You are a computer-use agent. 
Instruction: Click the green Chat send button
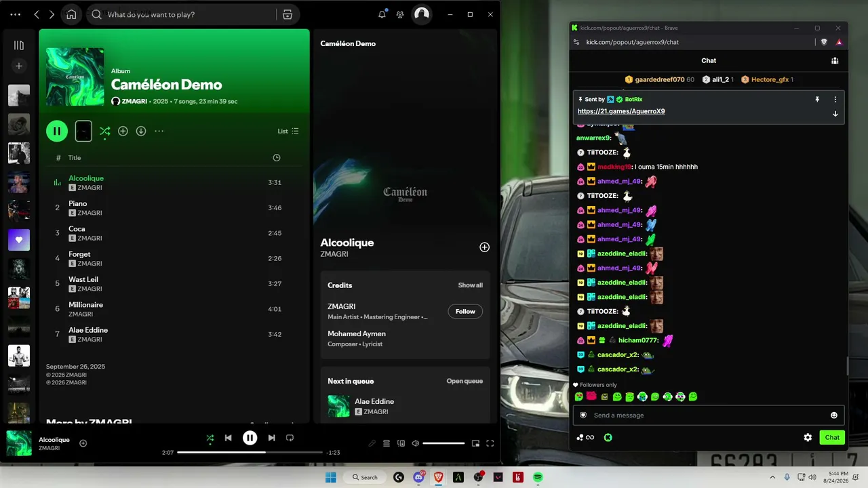coord(832,437)
